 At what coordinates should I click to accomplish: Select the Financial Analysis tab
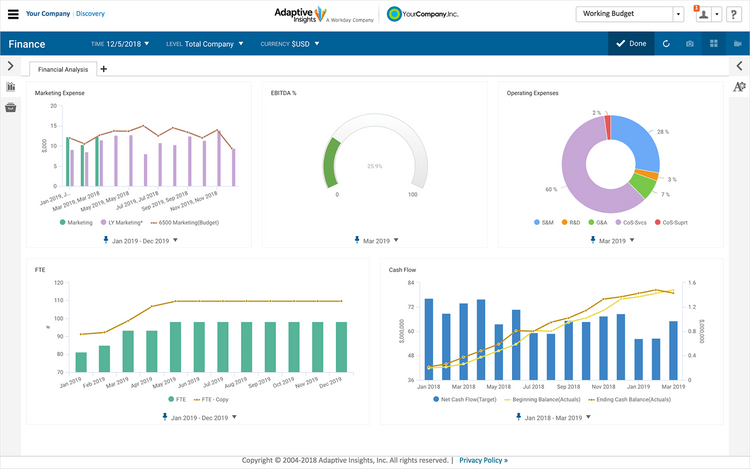pos(63,69)
